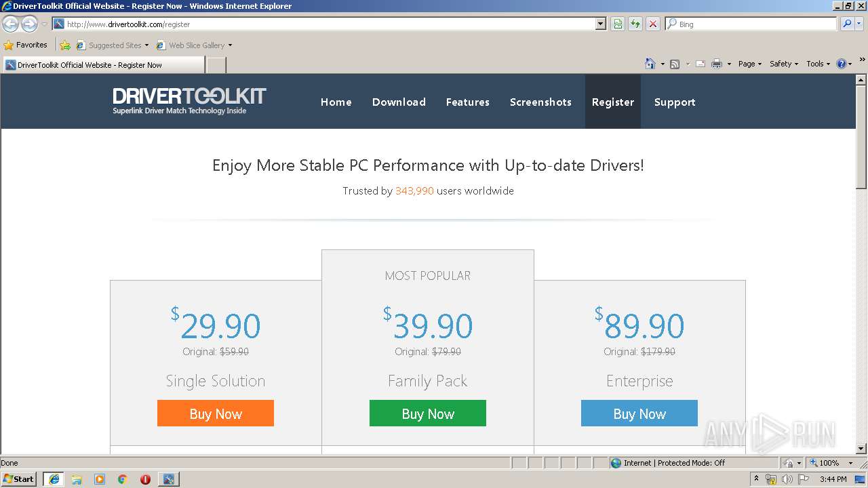Expand the Home button options arrow

tap(662, 64)
